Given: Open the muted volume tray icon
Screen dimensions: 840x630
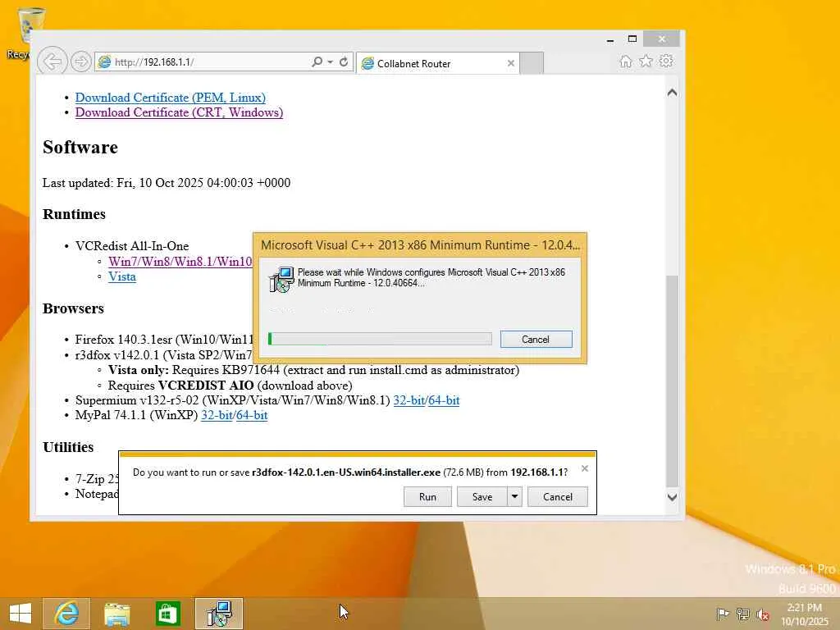Looking at the screenshot, I should point(763,614).
